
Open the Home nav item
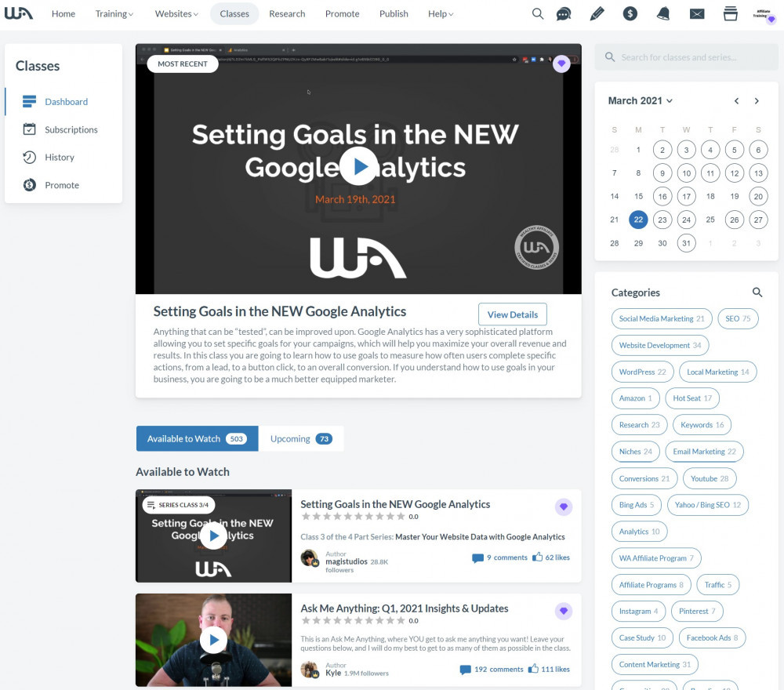pos(64,14)
